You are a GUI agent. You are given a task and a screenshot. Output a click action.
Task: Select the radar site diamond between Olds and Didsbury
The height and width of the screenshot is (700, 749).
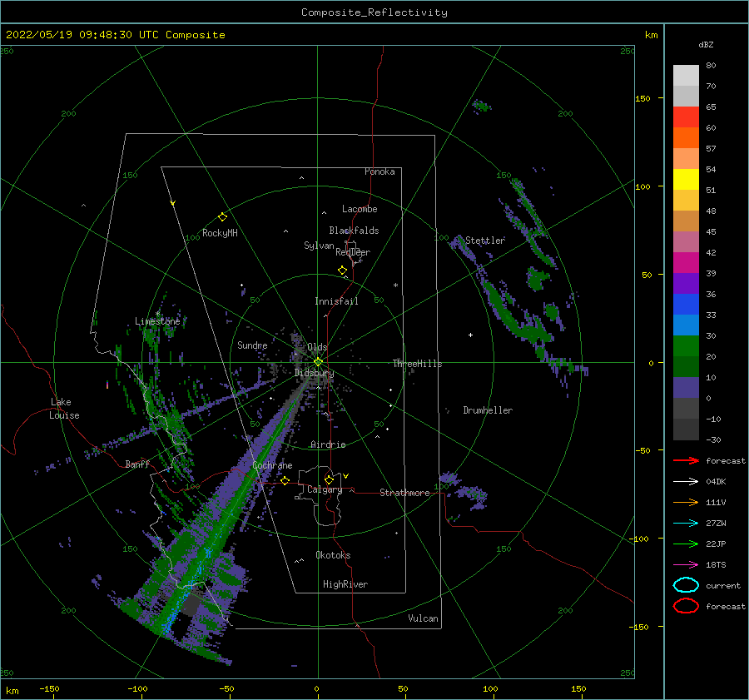pos(318,362)
